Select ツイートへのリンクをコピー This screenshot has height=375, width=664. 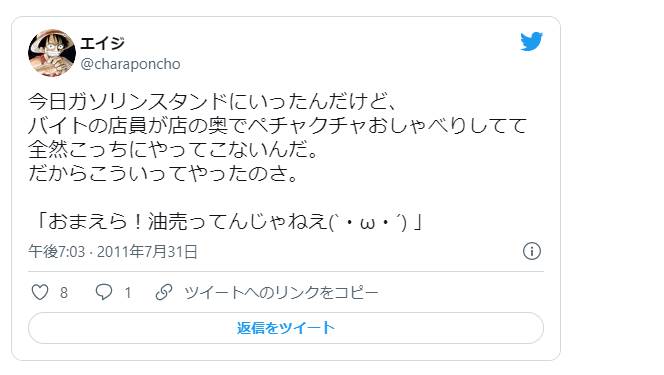click(x=281, y=292)
